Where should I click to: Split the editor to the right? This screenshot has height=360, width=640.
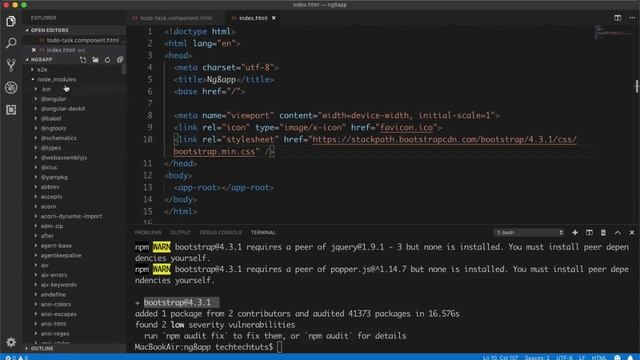(618, 18)
